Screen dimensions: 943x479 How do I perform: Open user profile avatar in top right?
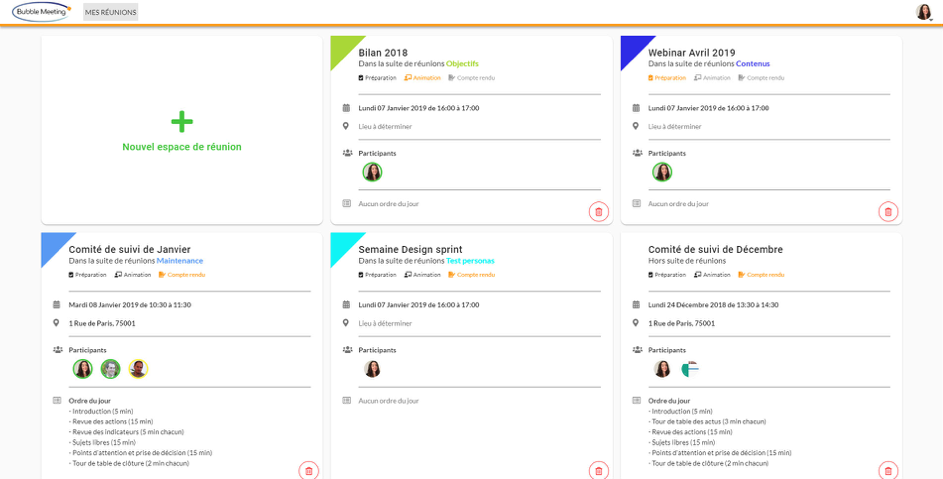[x=923, y=12]
